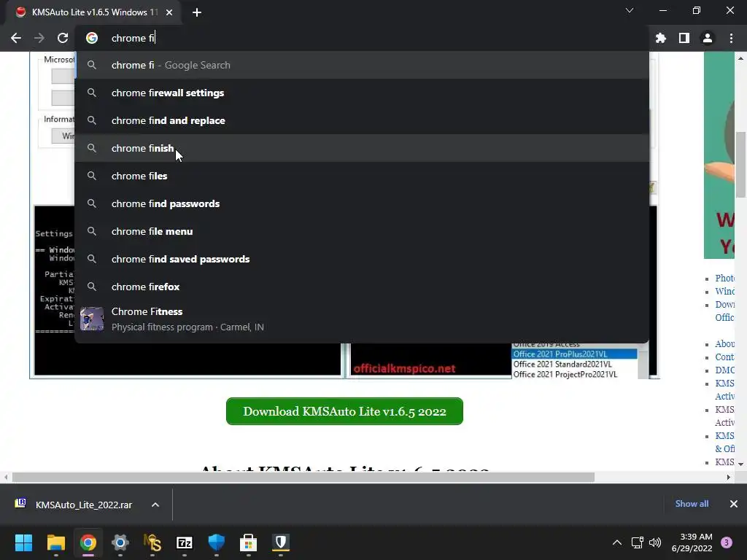The height and width of the screenshot is (560, 747).
Task: Open Chrome three-dot menu
Action: pyautogui.click(x=731, y=38)
